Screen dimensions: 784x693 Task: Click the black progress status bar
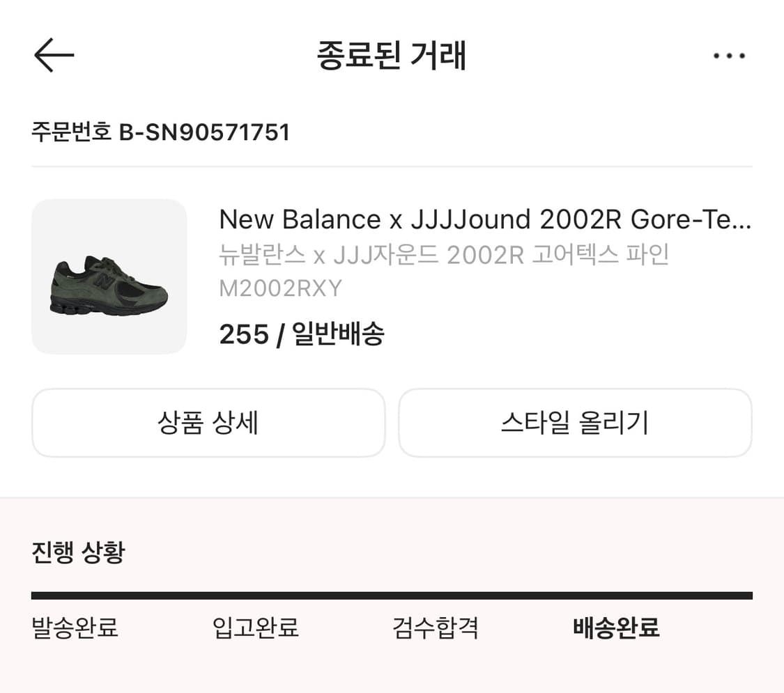pyautogui.click(x=392, y=595)
